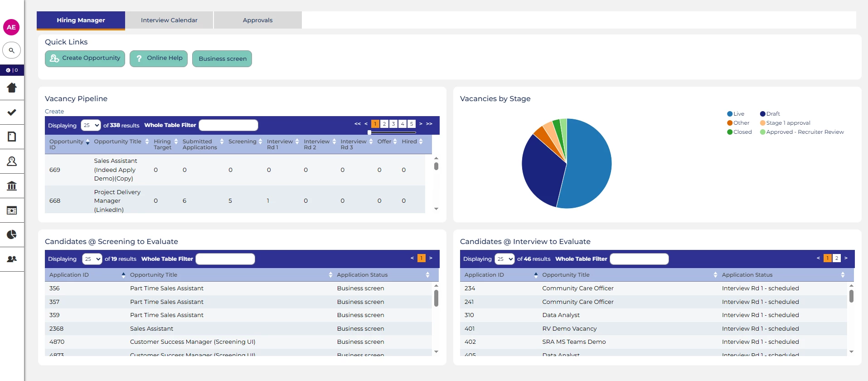
Task: Toggle the Draft legend entry
Action: tap(770, 114)
